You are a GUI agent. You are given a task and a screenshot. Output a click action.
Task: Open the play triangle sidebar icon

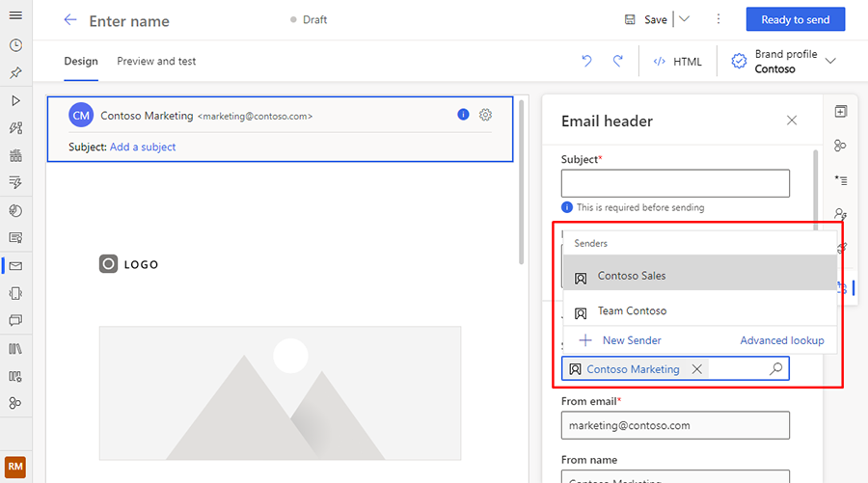point(15,100)
